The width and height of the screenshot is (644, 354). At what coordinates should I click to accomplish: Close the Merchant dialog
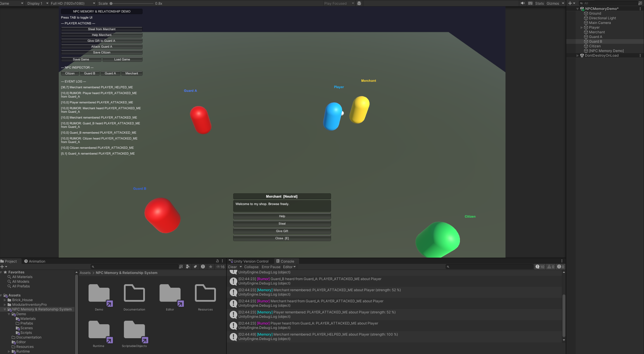click(282, 238)
